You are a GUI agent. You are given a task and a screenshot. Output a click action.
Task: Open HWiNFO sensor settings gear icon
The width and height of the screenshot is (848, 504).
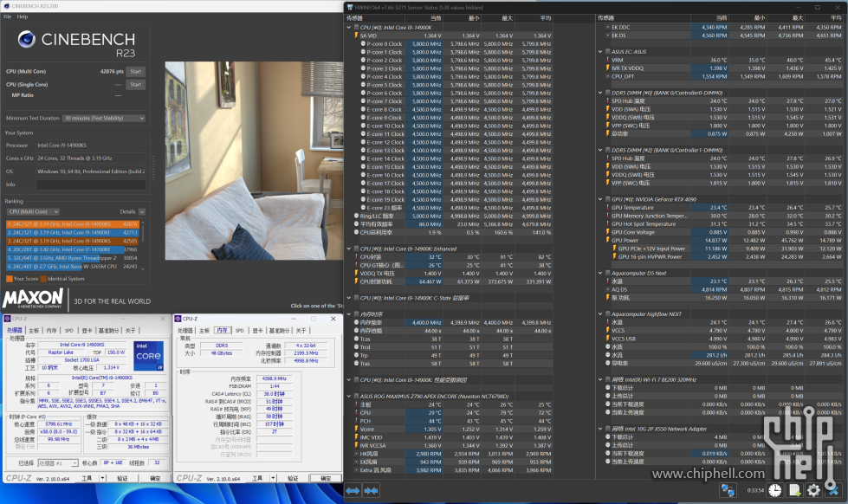(x=813, y=490)
